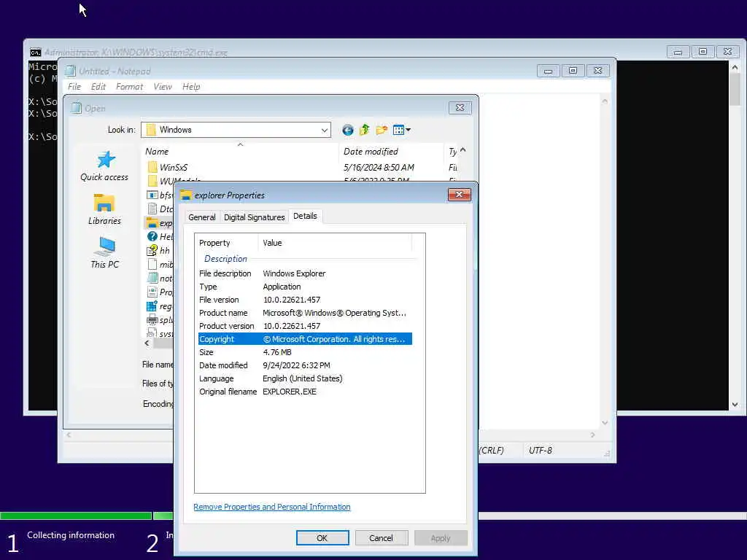Open Notepad's View menu
This screenshot has width=747, height=560.
163,87
